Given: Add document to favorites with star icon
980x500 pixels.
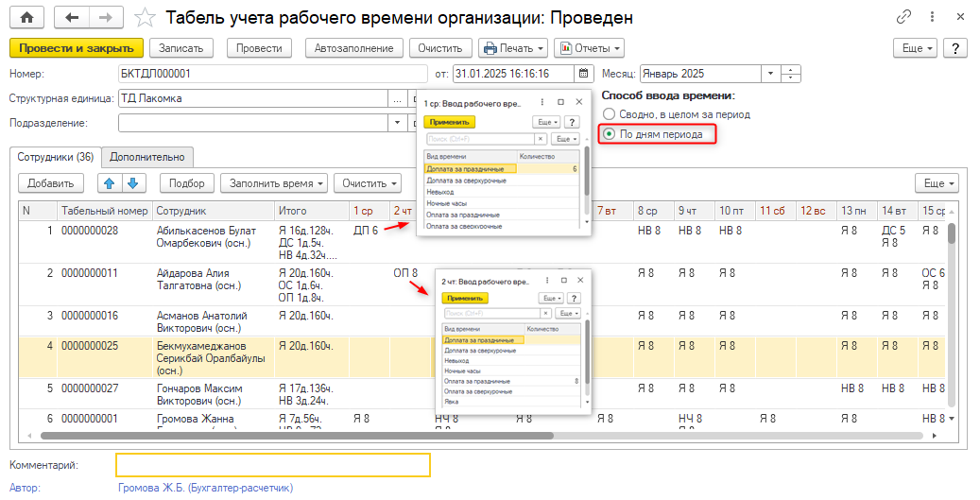Looking at the screenshot, I should click(145, 18).
